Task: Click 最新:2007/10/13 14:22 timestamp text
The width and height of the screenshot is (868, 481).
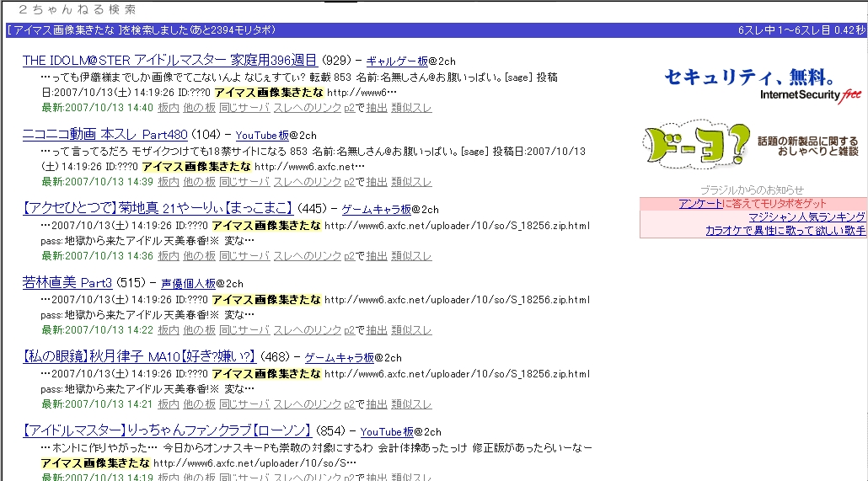Action: click(x=98, y=330)
